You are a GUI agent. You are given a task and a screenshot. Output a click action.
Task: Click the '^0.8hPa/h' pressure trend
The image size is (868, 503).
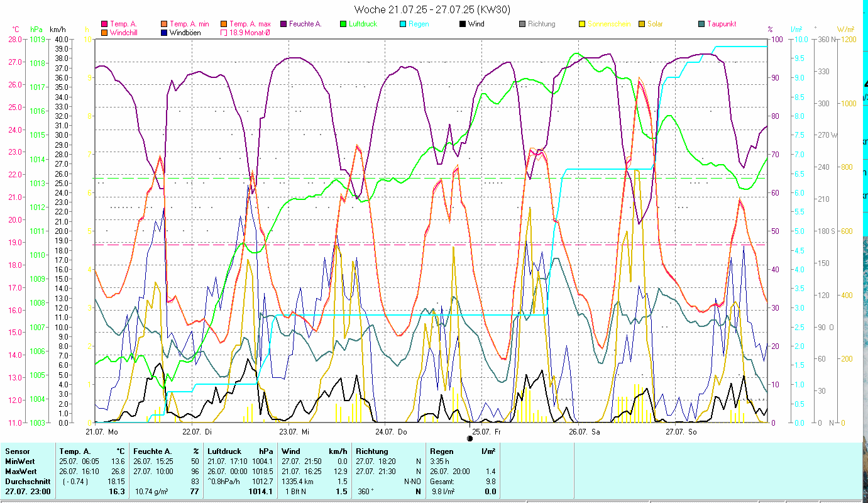click(x=225, y=482)
